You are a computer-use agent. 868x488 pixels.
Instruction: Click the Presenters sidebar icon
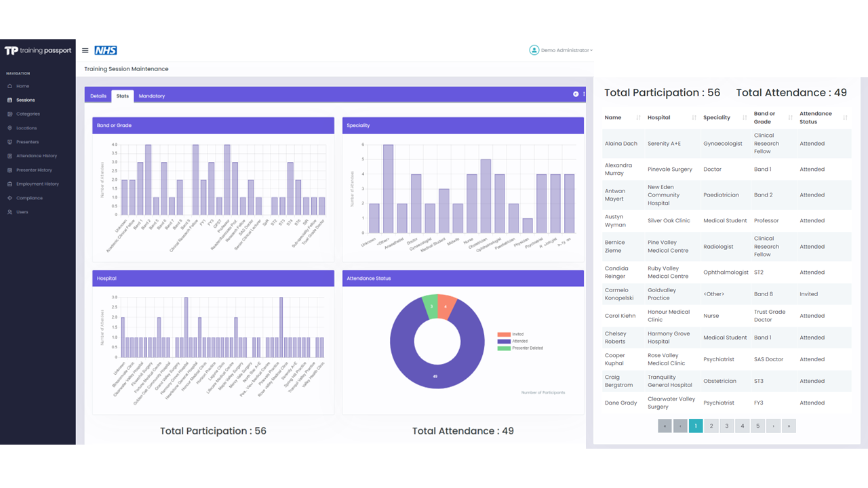(x=9, y=142)
